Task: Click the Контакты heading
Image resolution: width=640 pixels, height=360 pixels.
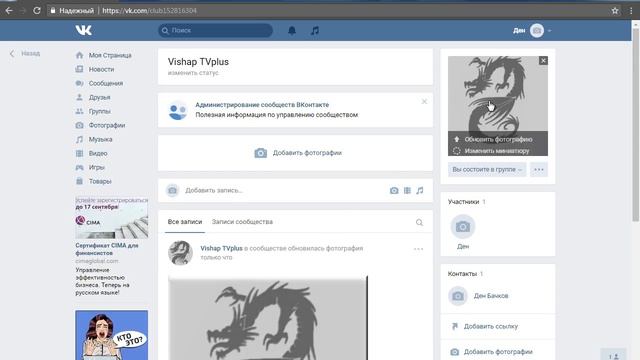Action: tap(462, 274)
